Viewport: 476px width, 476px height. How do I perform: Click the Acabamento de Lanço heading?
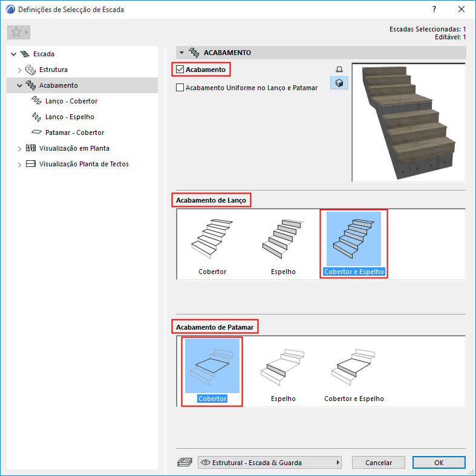(x=211, y=200)
